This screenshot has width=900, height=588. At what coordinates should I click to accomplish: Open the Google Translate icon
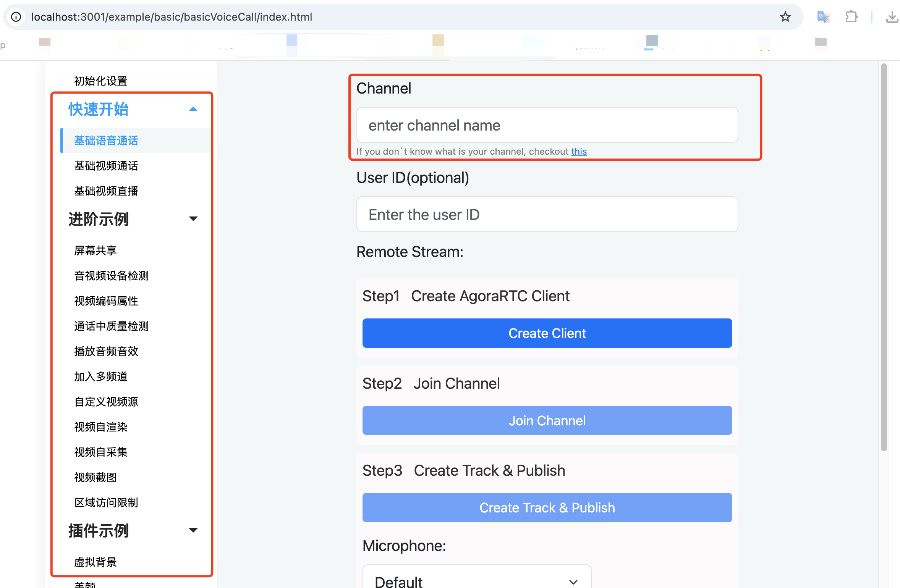click(x=823, y=17)
